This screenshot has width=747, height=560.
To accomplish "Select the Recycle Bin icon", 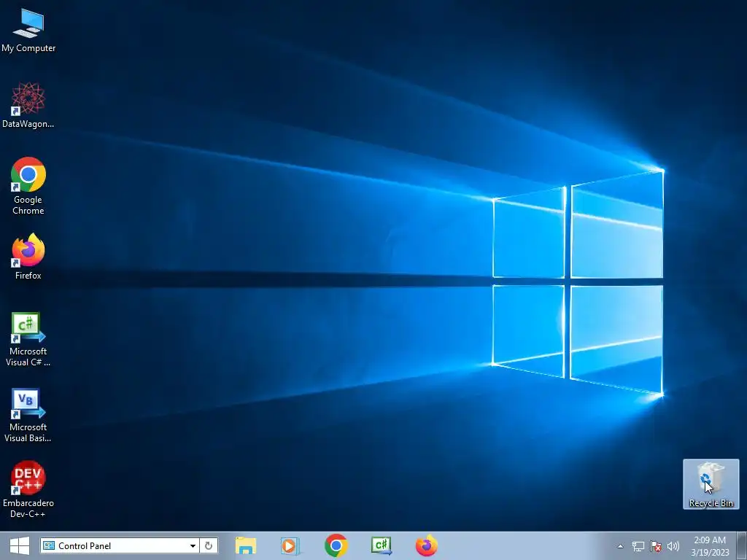I will click(711, 484).
